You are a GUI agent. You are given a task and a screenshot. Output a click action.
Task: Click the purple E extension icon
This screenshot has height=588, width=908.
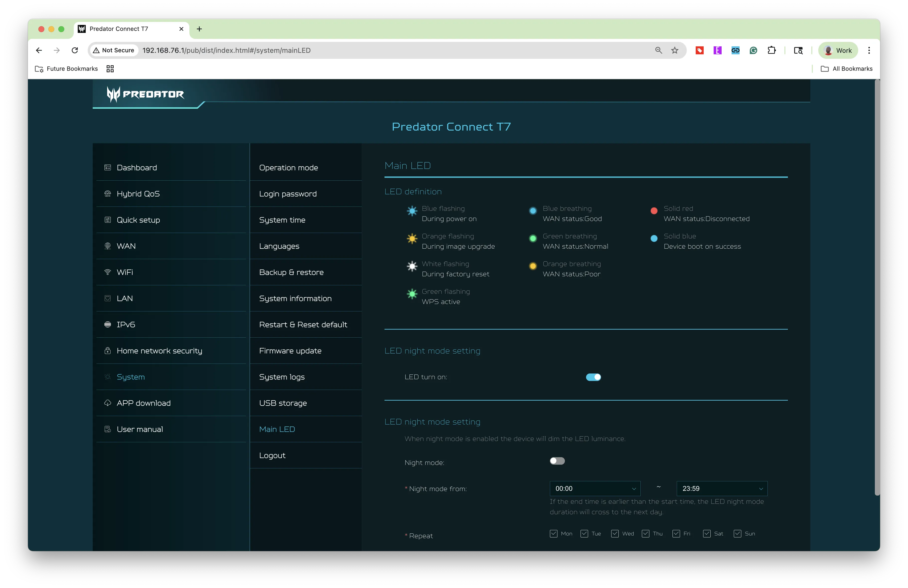(717, 50)
